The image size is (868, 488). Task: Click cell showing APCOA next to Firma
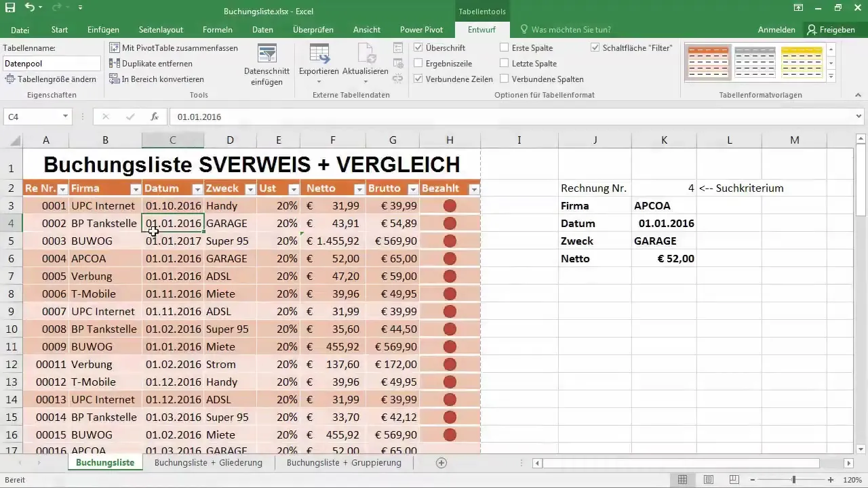664,206
